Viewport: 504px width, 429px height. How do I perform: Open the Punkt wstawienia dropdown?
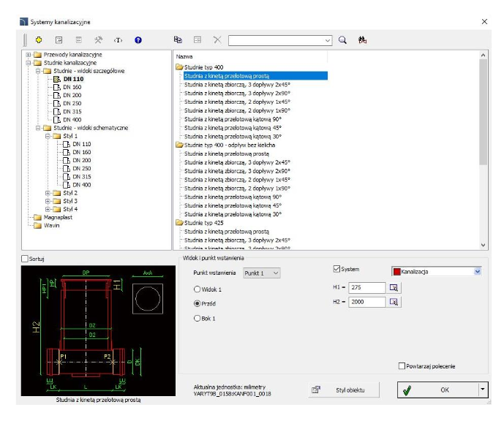[x=261, y=273]
